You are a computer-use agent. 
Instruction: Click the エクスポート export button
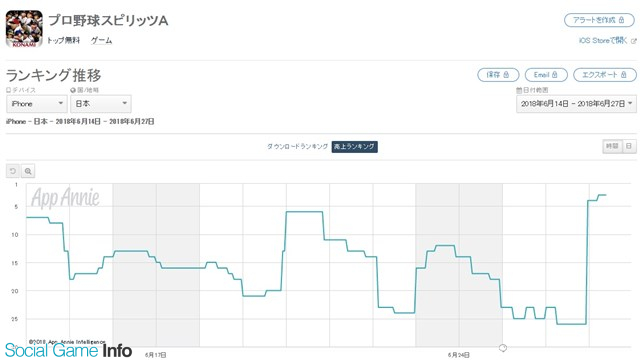pyautogui.click(x=604, y=75)
